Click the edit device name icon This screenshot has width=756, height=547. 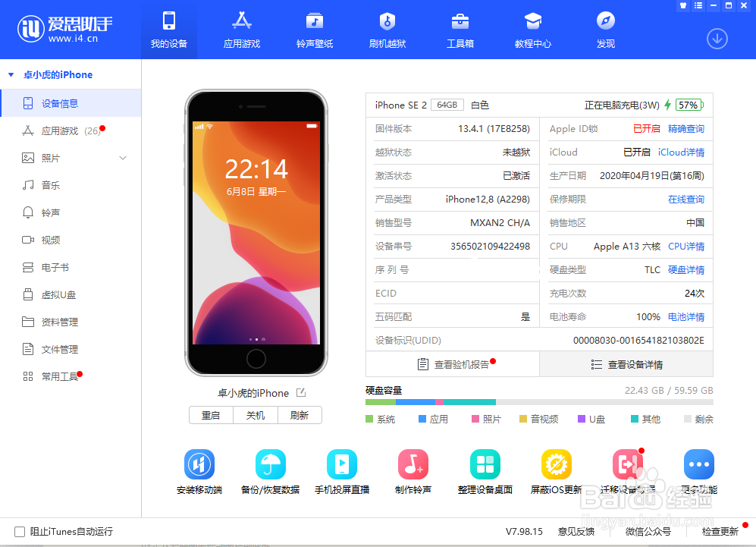point(301,393)
